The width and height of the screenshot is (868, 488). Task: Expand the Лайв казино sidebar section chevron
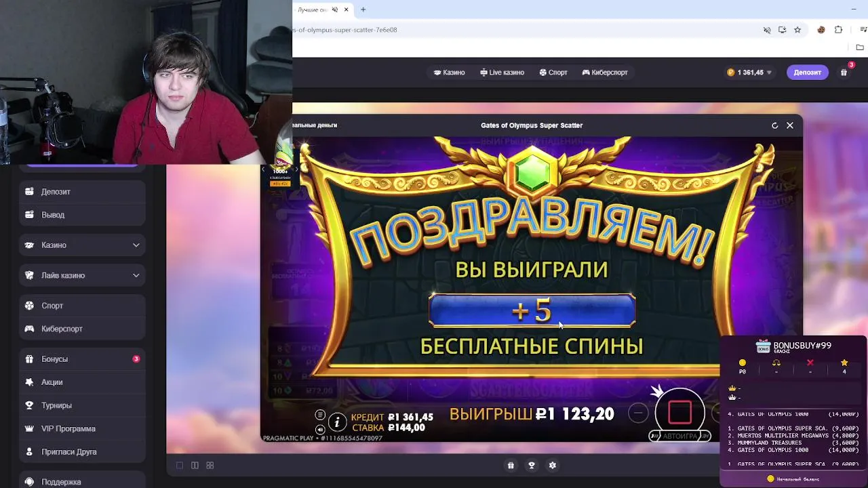tap(136, 275)
